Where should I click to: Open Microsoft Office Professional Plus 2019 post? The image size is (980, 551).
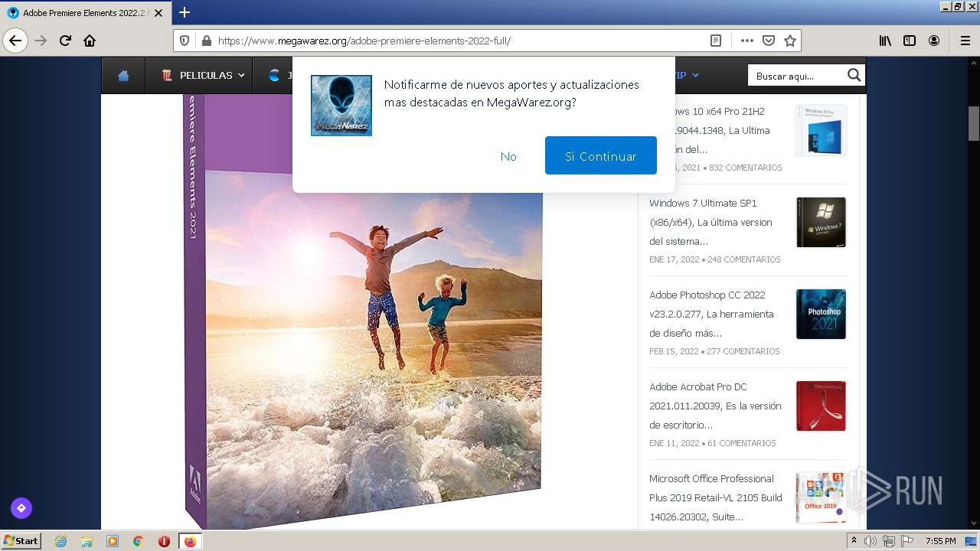coord(716,497)
